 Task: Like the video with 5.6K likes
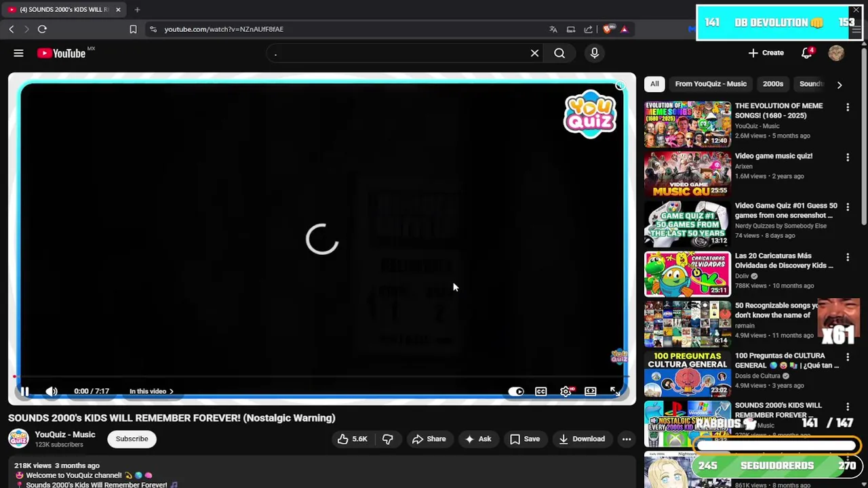(353, 439)
